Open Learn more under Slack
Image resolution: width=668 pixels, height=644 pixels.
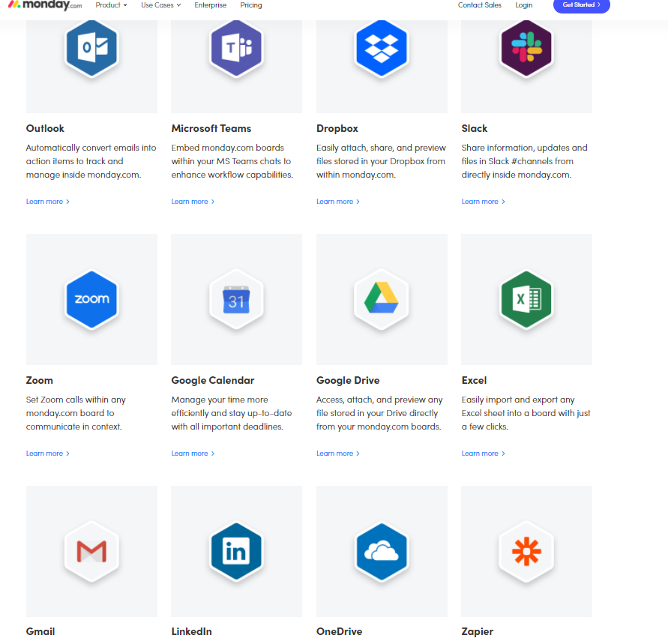click(483, 202)
